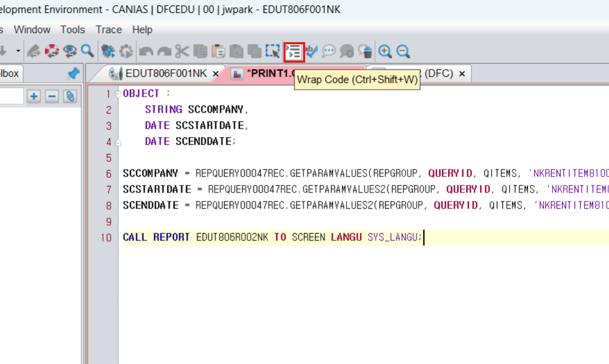Screen dimensions: 609x364
Task: Click the minus button in the Toolbox panel
Action: coord(52,96)
